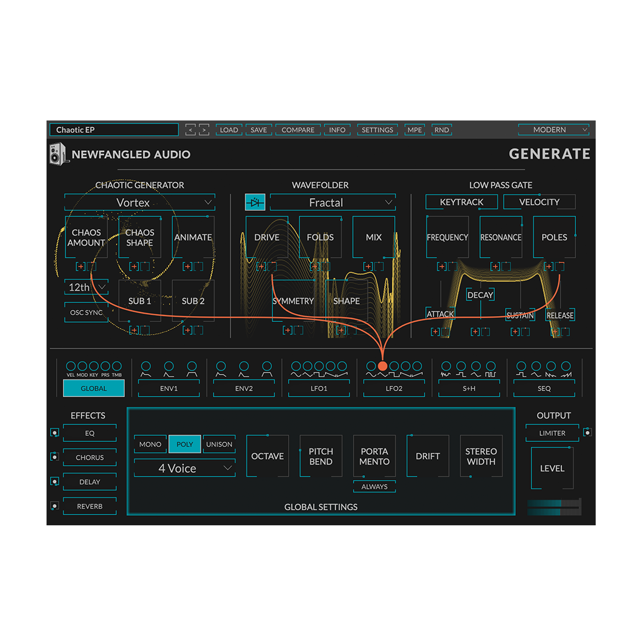Viewport: 644px width, 644px height.
Task: Toggle the diode icon in Wavefolder
Action: pos(255,202)
